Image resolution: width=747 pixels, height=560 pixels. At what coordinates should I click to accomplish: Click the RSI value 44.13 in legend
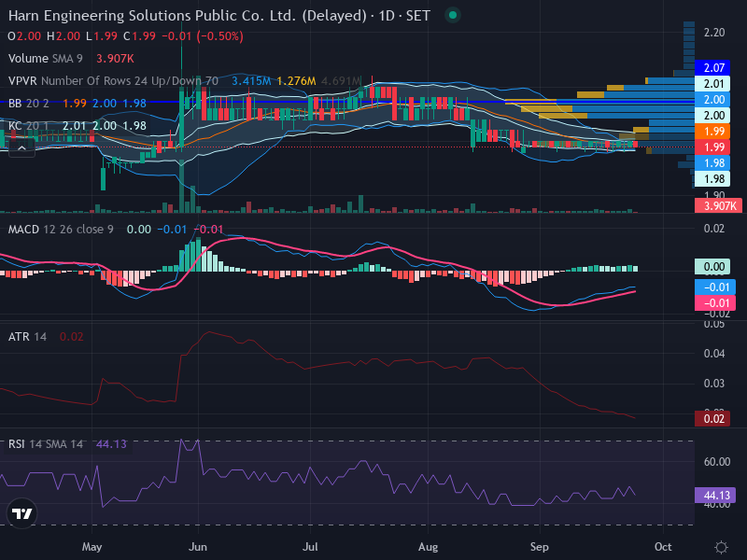111,444
